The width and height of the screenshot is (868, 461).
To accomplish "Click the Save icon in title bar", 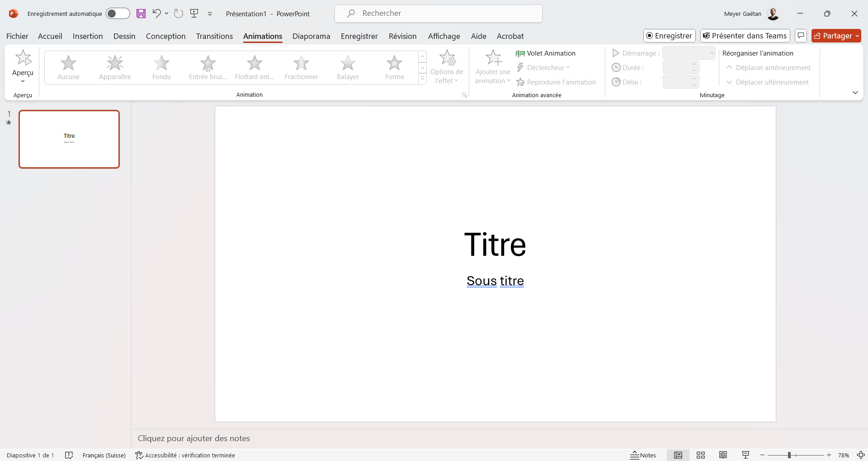I will click(141, 14).
